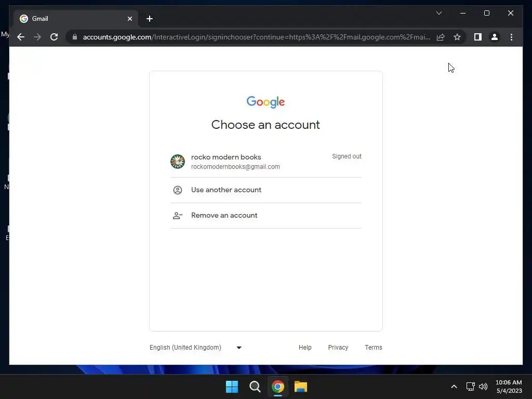Open the Chrome profile avatar icon
The image size is (532, 399).
click(495, 37)
